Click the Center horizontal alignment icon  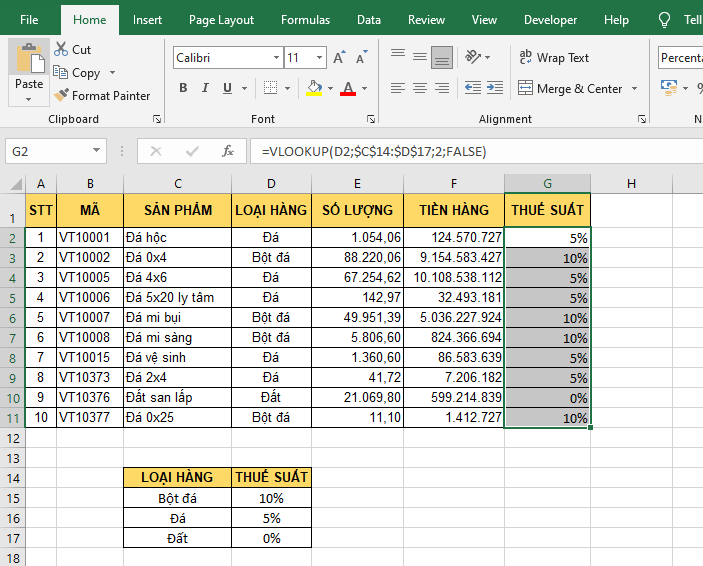point(419,88)
